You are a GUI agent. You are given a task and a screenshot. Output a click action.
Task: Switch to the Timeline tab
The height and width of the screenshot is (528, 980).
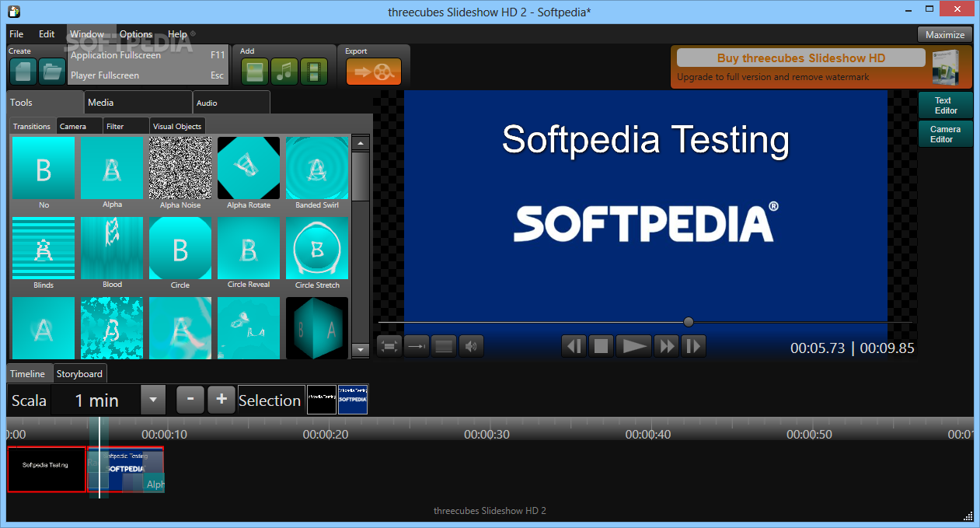[x=28, y=374]
